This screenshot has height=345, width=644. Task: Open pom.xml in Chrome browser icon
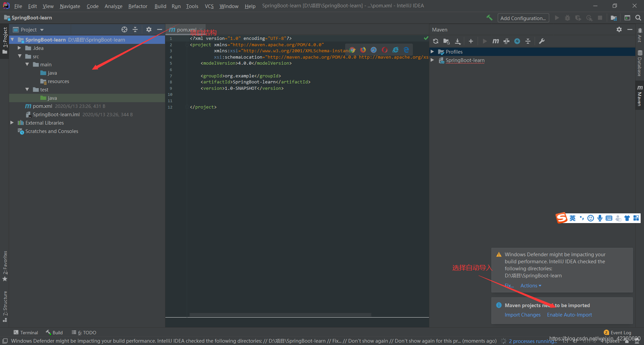coord(352,50)
